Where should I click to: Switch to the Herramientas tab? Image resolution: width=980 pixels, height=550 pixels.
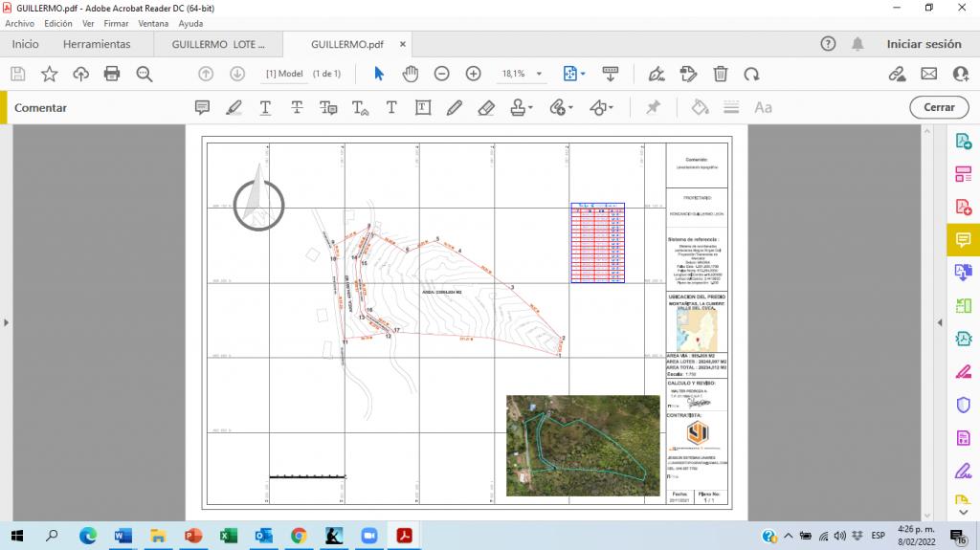click(97, 44)
